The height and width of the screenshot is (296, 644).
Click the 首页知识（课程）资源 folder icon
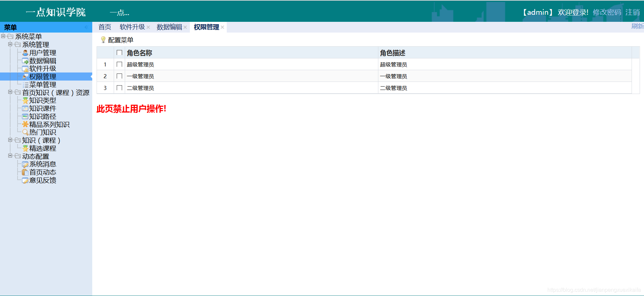coord(18,92)
